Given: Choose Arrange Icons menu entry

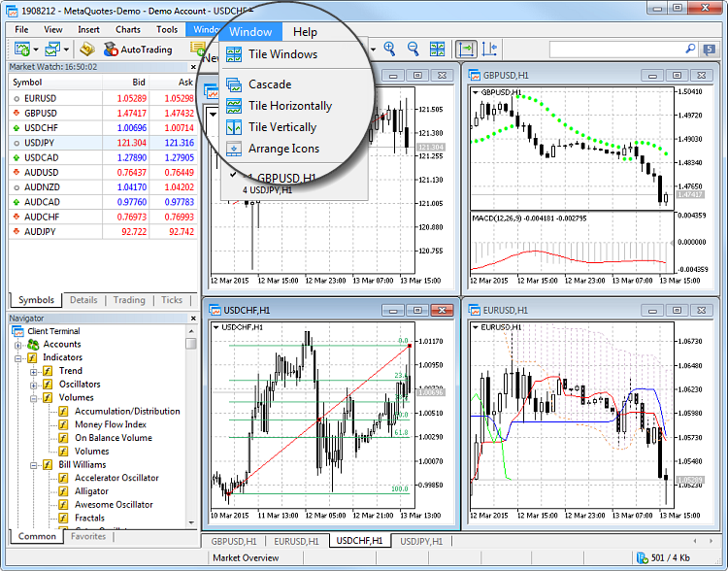Looking at the screenshot, I should click(x=283, y=149).
